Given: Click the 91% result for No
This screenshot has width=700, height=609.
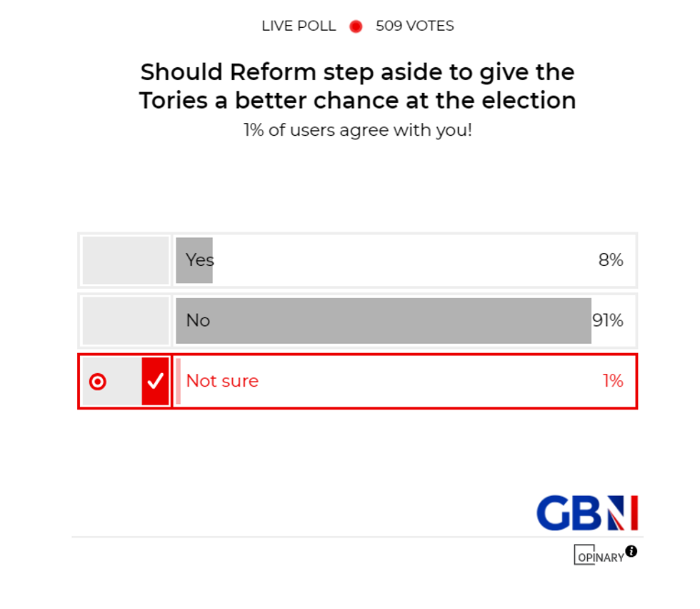Looking at the screenshot, I should point(608,321).
